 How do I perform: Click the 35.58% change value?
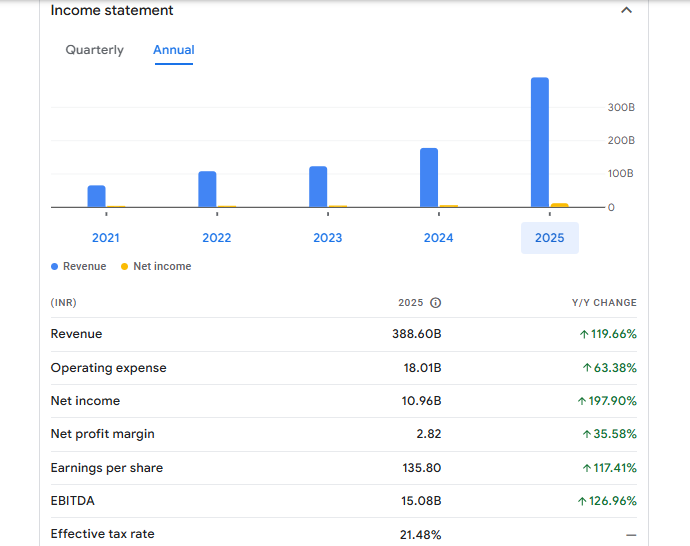click(609, 434)
